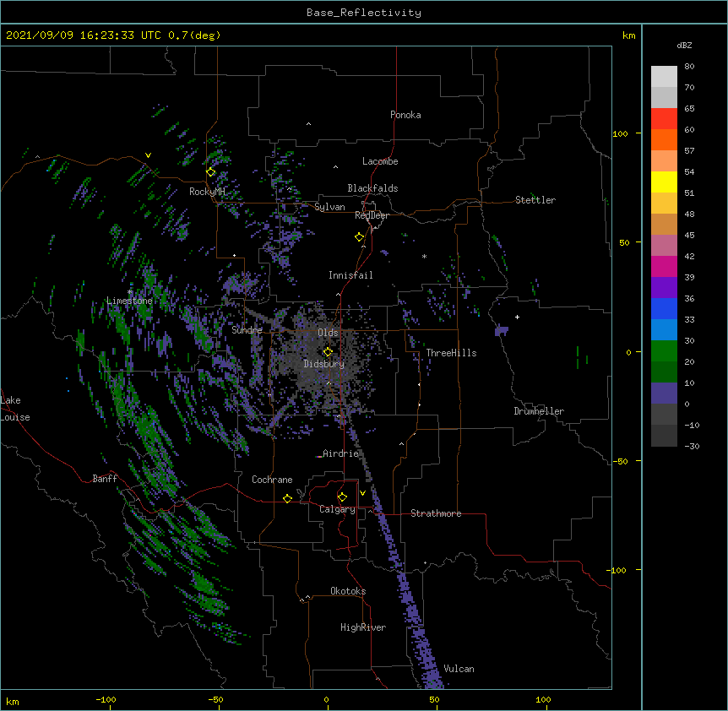This screenshot has height=711, width=728.
Task: Click the Didsbury town label
Action: tap(324, 364)
